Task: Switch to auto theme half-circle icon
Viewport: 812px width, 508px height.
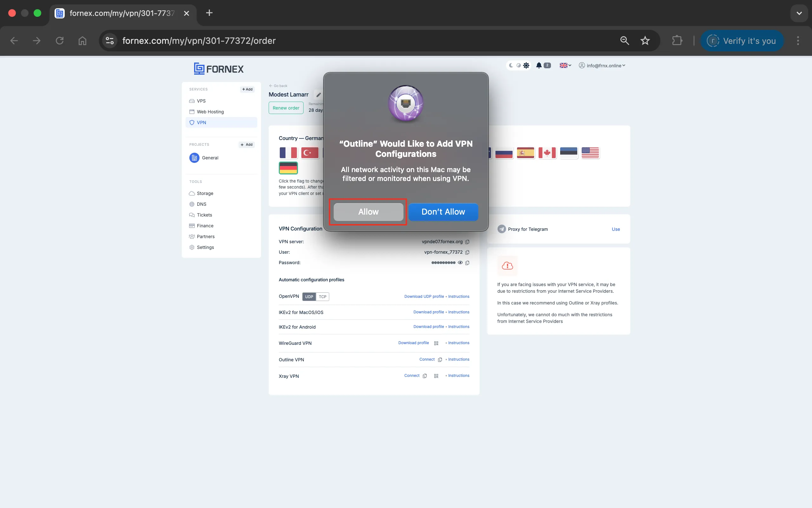Action: (x=518, y=65)
